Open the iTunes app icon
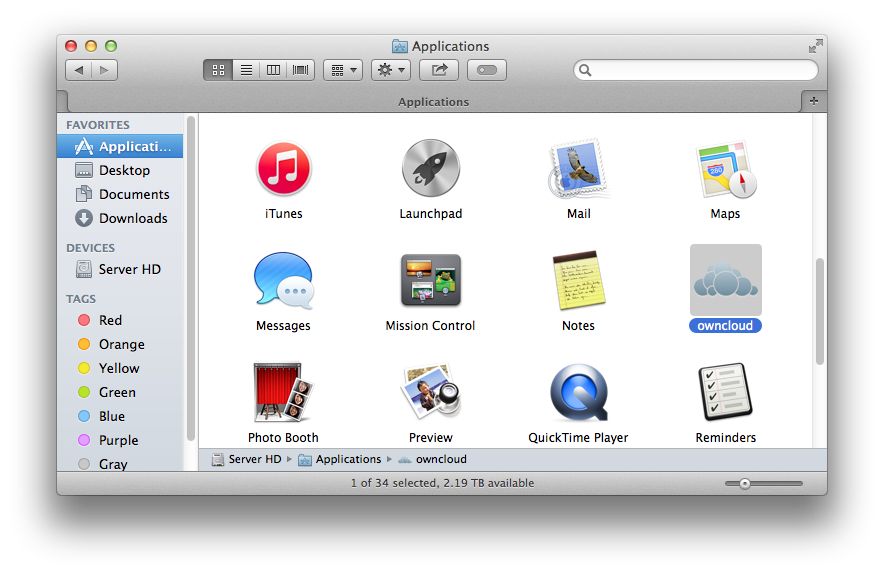 pos(284,169)
